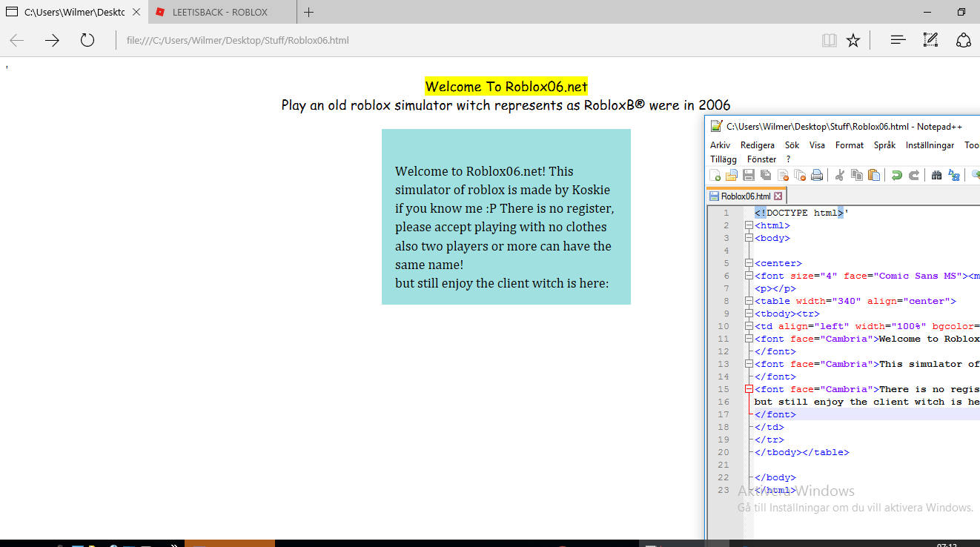Screen dimensions: 980x547
Task: Click the New file icon in Notepad++
Action: click(x=715, y=176)
